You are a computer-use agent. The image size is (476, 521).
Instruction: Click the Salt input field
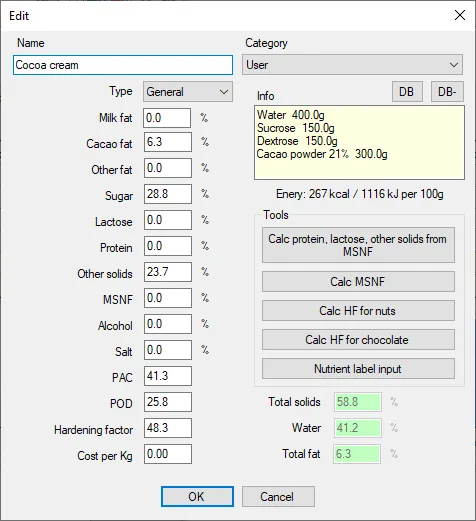click(x=167, y=350)
